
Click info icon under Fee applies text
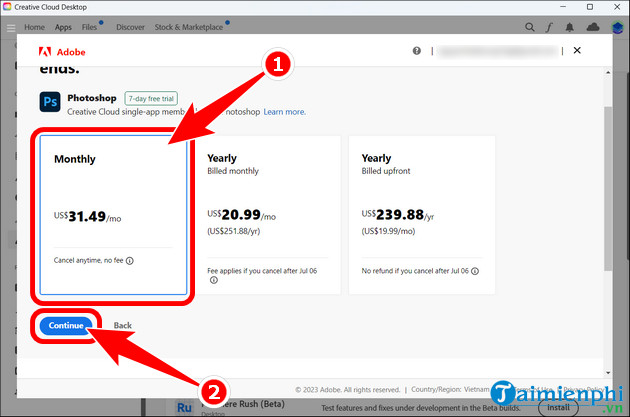click(x=214, y=280)
